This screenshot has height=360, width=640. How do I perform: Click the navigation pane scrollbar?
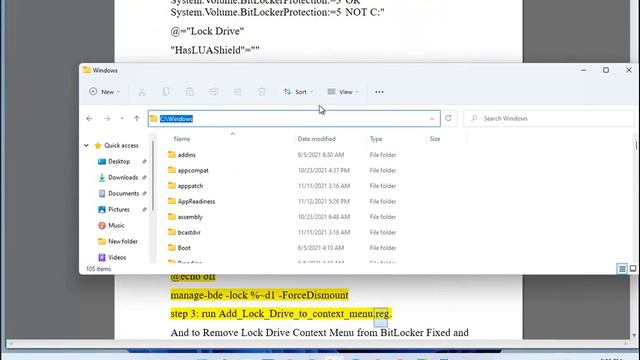tap(153, 176)
